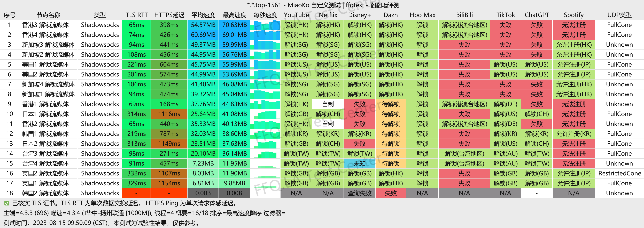Image resolution: width=644 pixels, height=228 pixels.
Task: Click the Disney+ 未知 cell for 台湾4
Action: click(360, 164)
